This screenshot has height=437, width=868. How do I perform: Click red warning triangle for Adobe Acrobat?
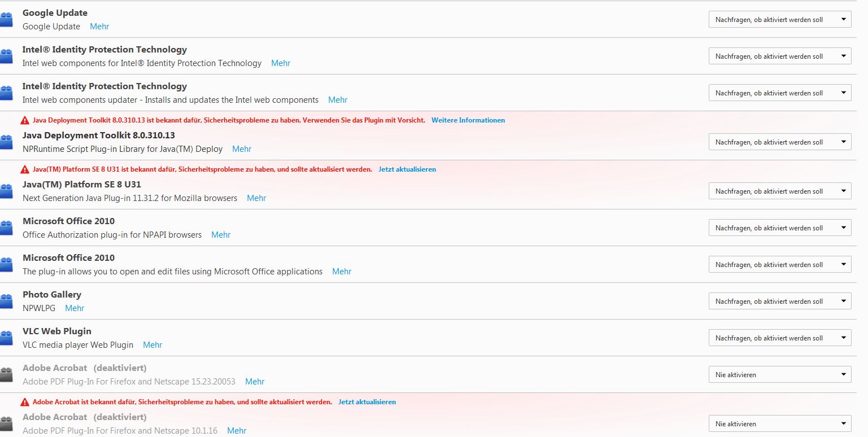pos(25,402)
